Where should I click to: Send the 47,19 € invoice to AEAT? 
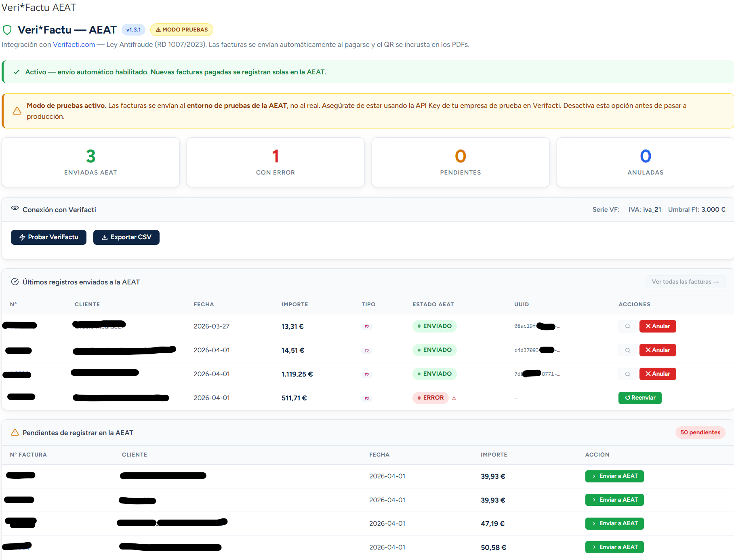tap(614, 523)
